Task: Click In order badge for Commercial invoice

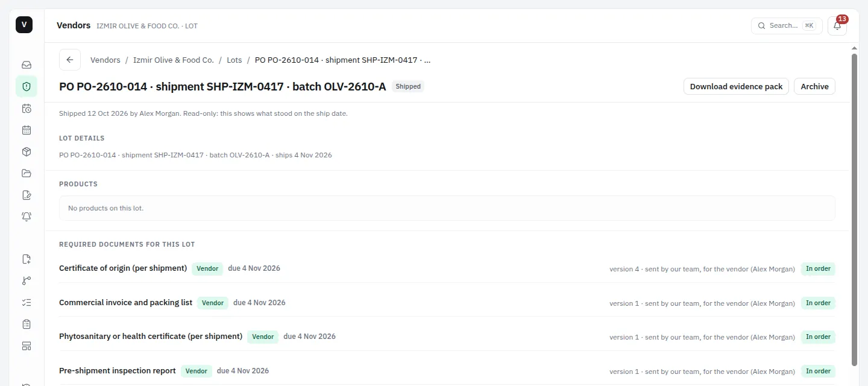Action: 818,303
